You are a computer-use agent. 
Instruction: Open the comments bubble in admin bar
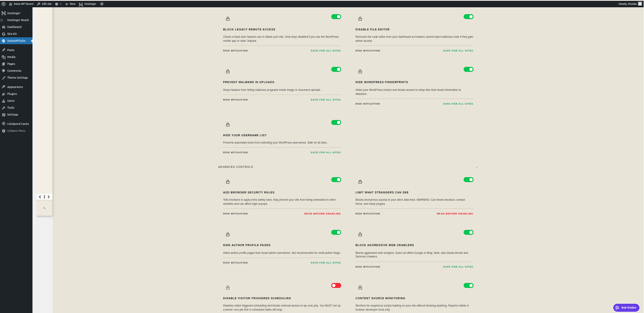click(x=58, y=4)
